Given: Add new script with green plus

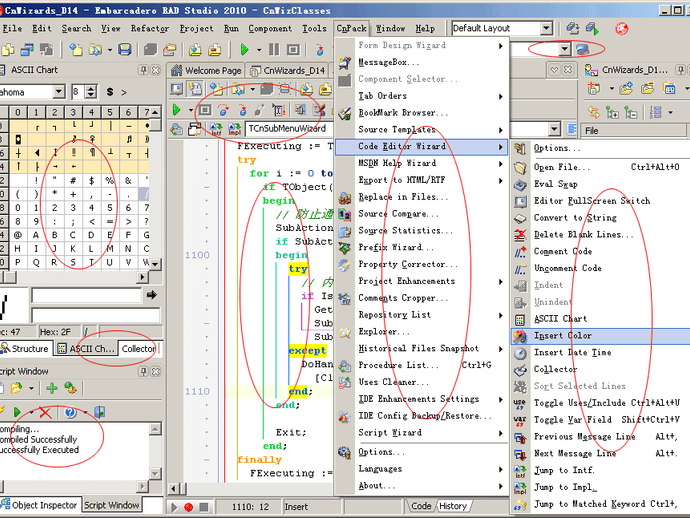Looking at the screenshot, I should tap(52, 388).
